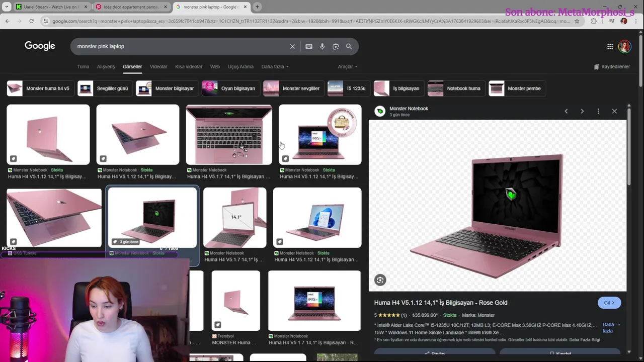Switch to the Uçuş Arama tab
644x362 pixels.
tap(240, 66)
